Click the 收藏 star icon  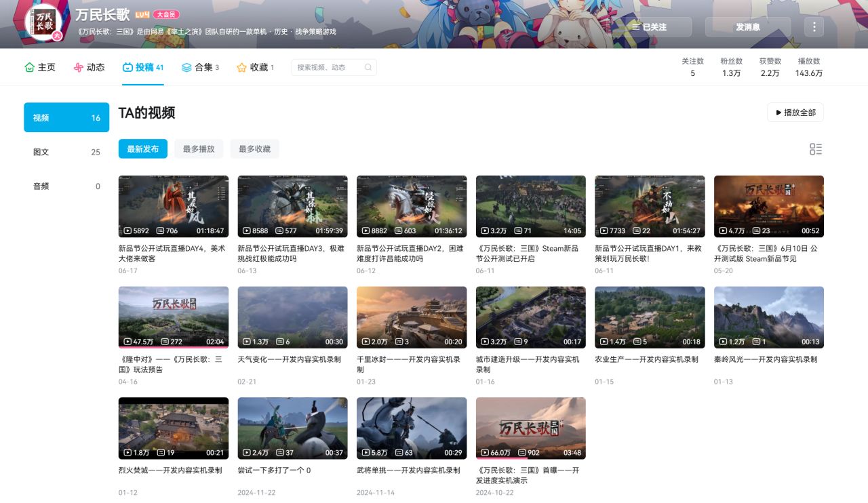click(x=241, y=67)
